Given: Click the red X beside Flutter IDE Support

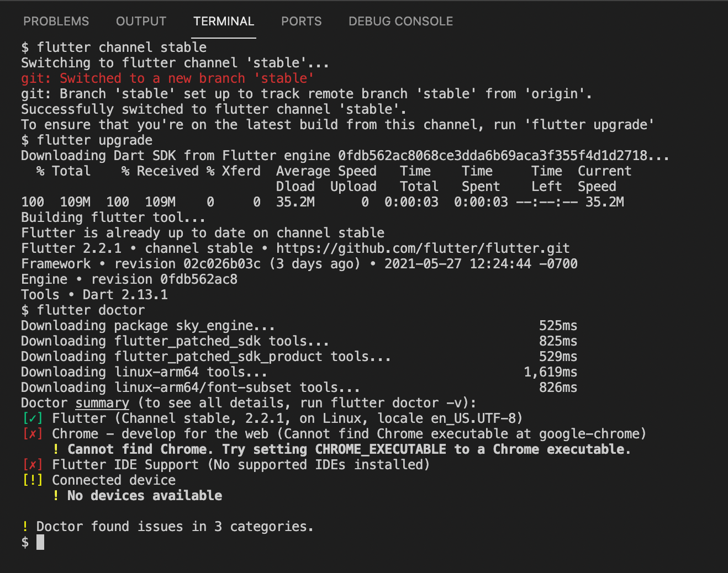Looking at the screenshot, I should [x=32, y=464].
